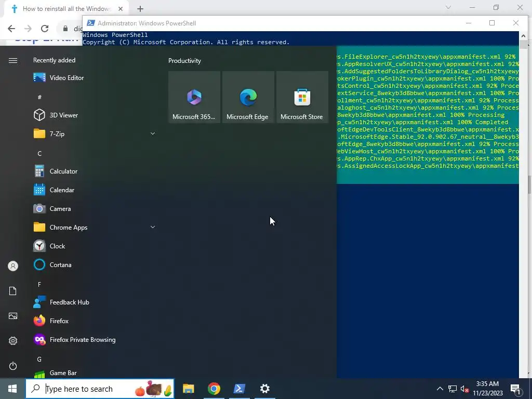
Task: Open network status tray icon
Action: tap(453, 389)
